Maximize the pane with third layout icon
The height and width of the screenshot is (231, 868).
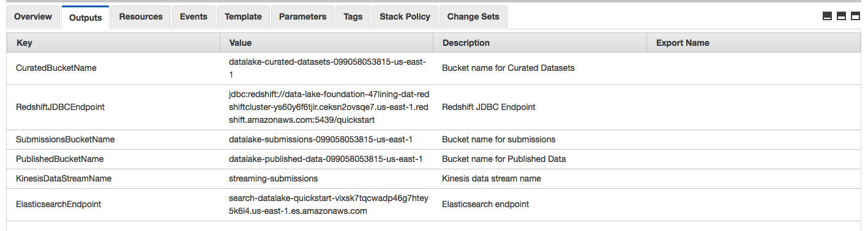855,16
